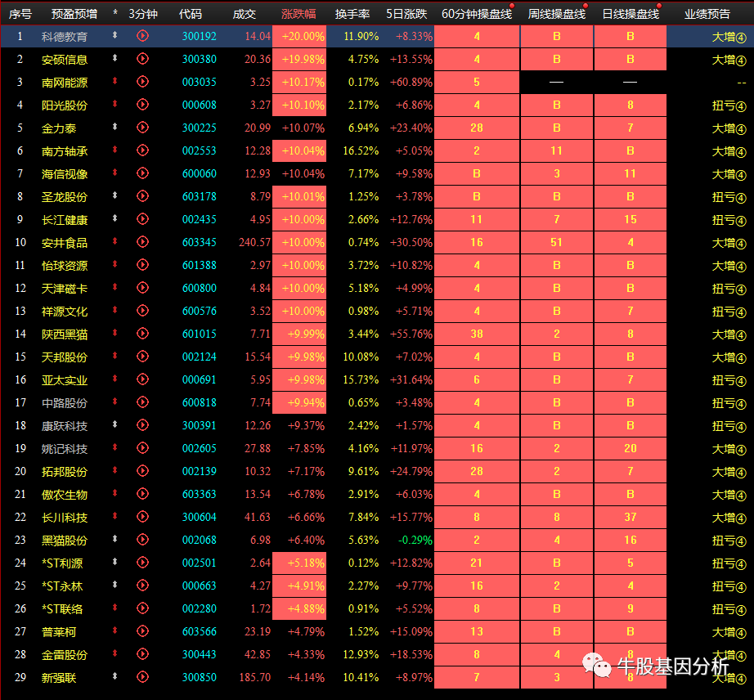Click the +20.00% change cell
Viewport: 754px width, 700px height.
point(299,36)
